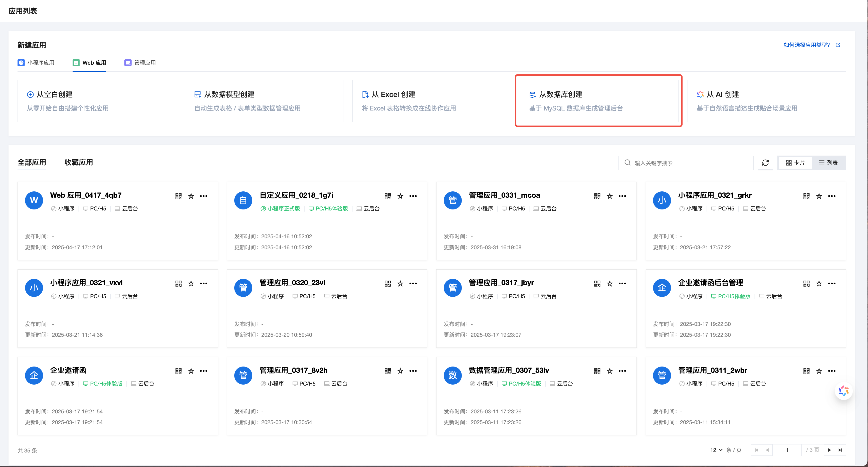Refresh the application list
Screen dimensions: 868x467
[765, 163]
